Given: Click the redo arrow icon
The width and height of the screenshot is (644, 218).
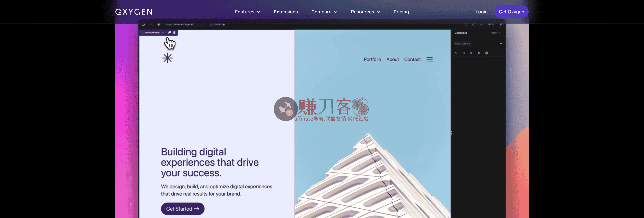Looking at the screenshot, I should pyautogui.click(x=473, y=24).
